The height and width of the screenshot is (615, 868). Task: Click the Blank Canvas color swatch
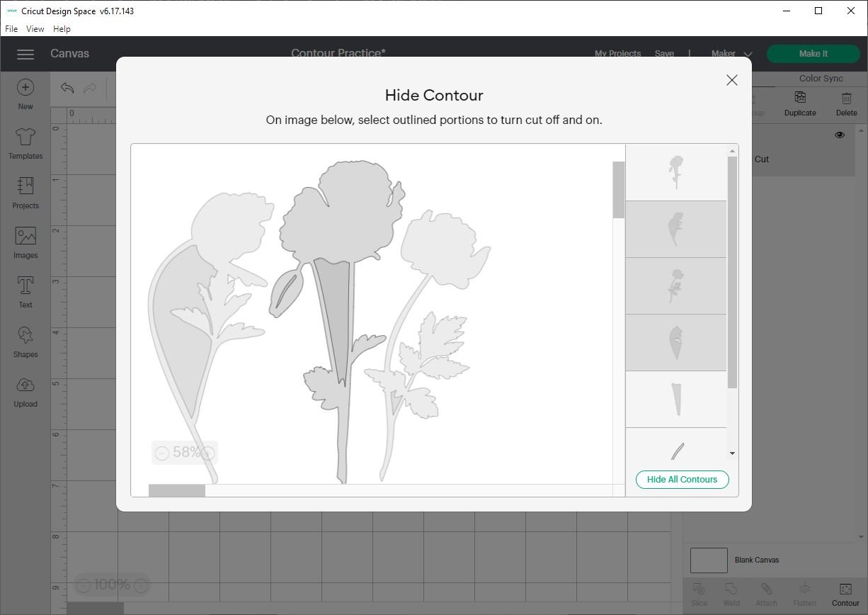coord(707,560)
